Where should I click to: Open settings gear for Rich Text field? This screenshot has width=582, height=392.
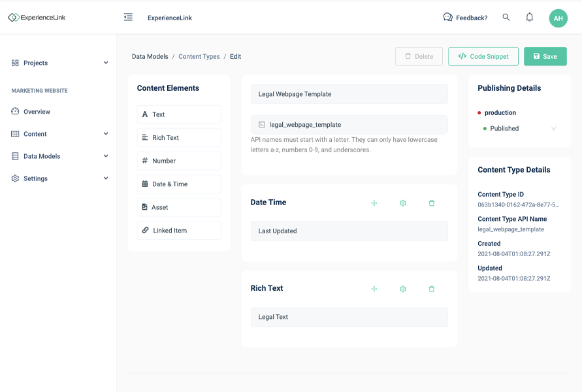pyautogui.click(x=403, y=289)
